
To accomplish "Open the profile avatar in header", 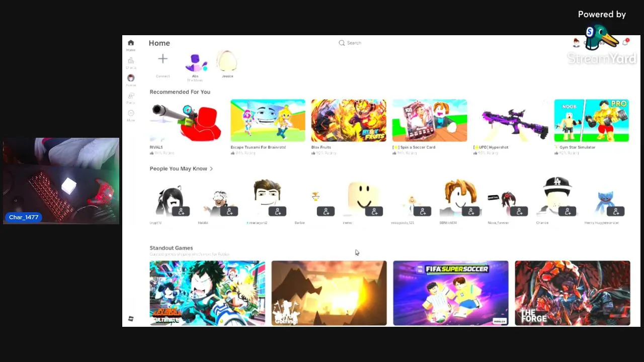I will [x=577, y=43].
